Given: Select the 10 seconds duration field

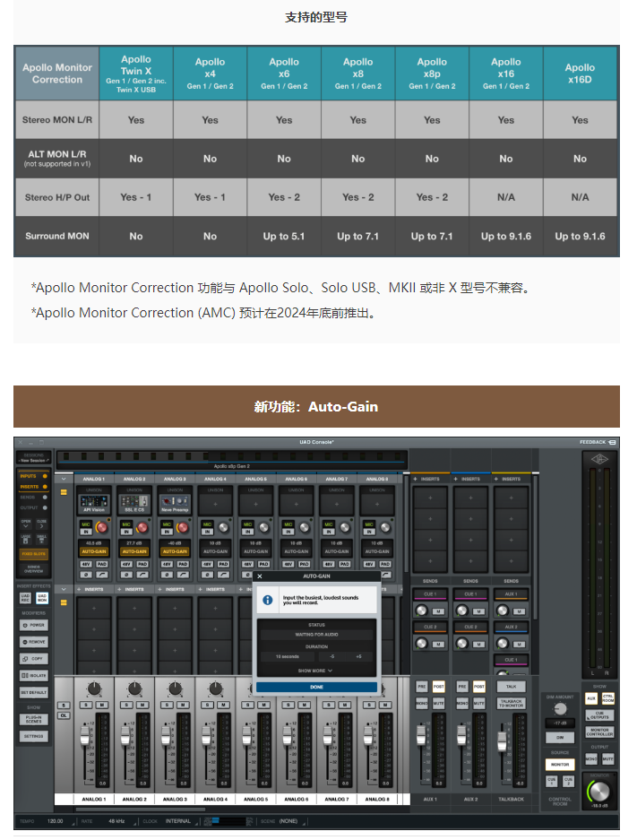Looking at the screenshot, I should tap(288, 656).
